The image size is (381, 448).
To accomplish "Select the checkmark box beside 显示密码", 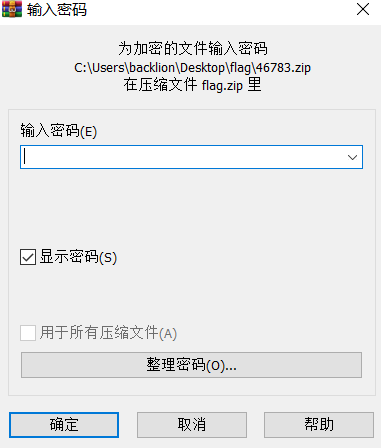I will [x=28, y=257].
